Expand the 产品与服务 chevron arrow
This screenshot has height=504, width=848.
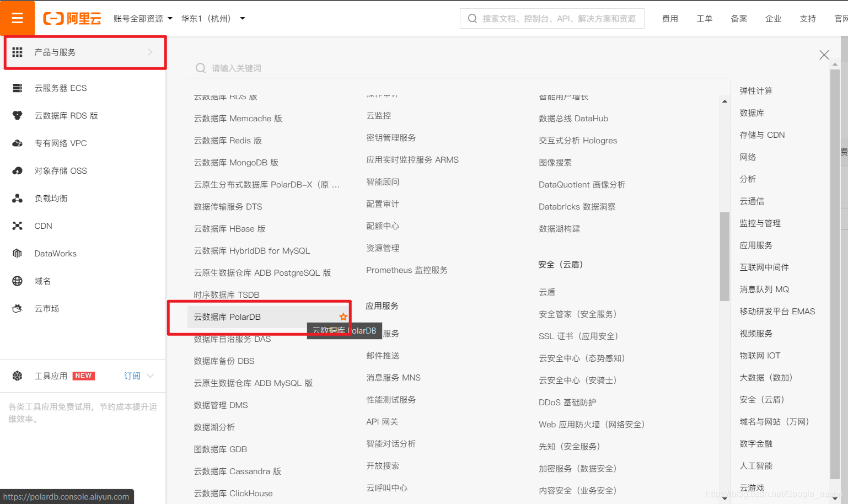(150, 52)
